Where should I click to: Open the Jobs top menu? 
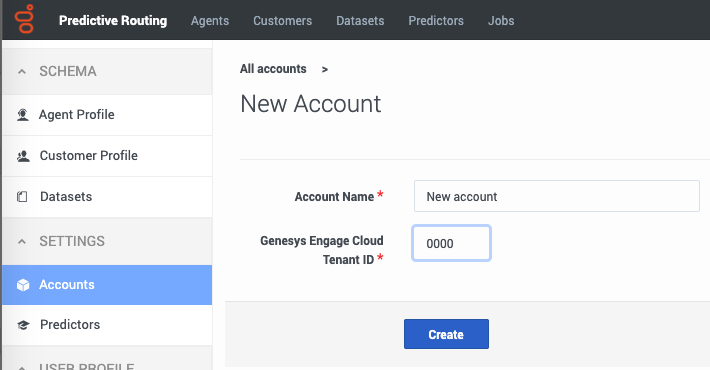pos(501,21)
